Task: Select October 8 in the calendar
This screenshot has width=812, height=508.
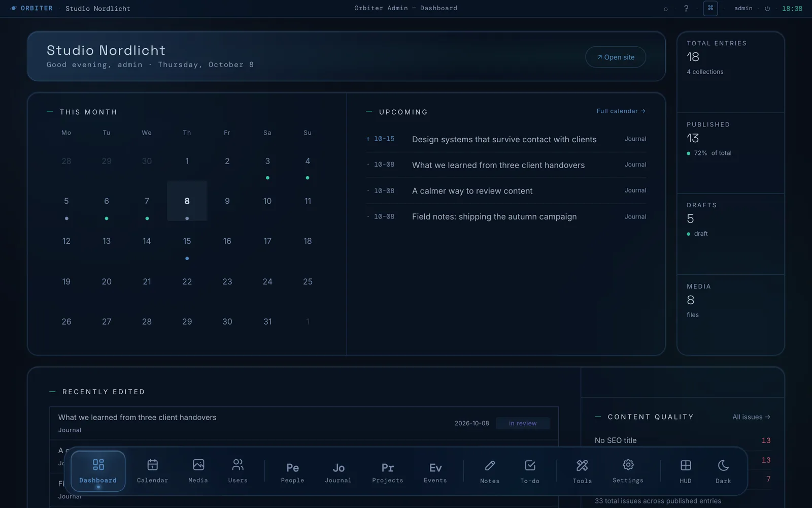Action: (x=187, y=201)
